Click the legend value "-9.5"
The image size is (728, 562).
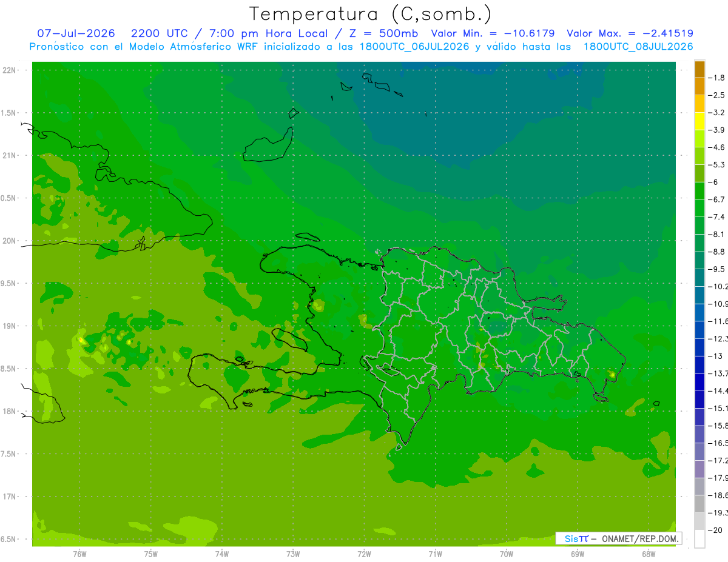coord(716,269)
